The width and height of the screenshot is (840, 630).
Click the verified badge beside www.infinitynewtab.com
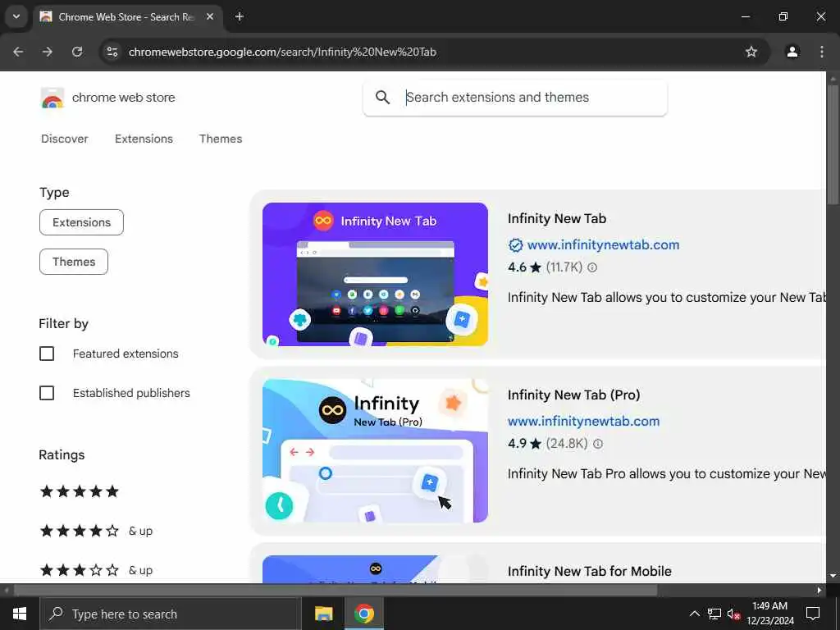click(515, 245)
